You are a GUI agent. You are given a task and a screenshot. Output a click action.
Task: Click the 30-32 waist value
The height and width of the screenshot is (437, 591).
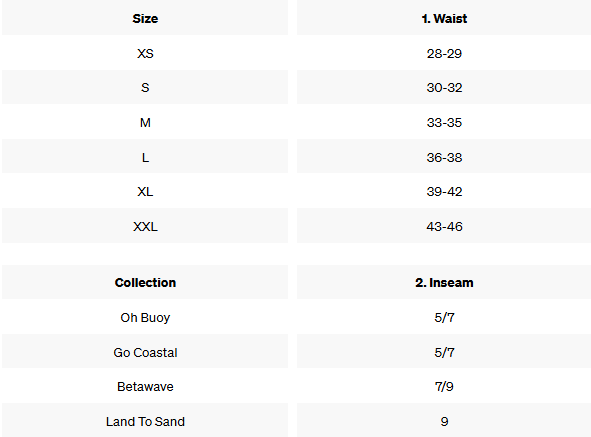[444, 87]
